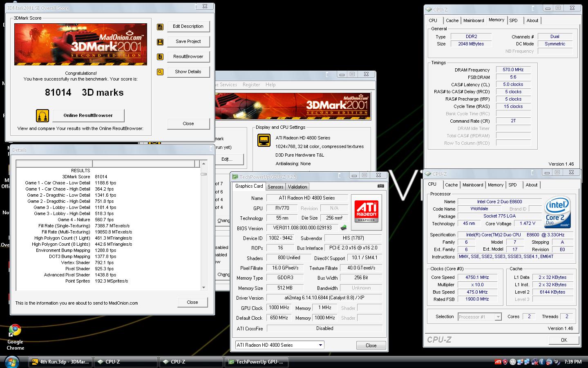Image resolution: width=588 pixels, height=368 pixels.
Task: Switch to Validation tab in GPU-Z
Action: click(x=297, y=187)
